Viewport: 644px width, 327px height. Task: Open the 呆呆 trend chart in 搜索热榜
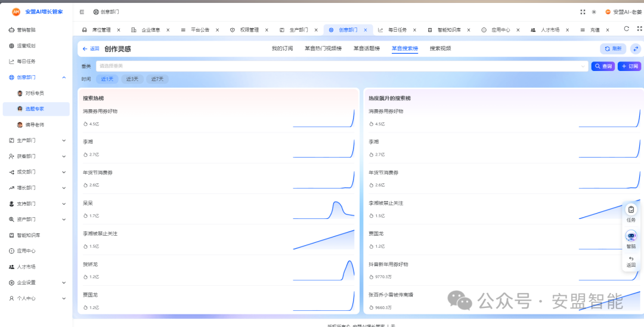click(324, 209)
